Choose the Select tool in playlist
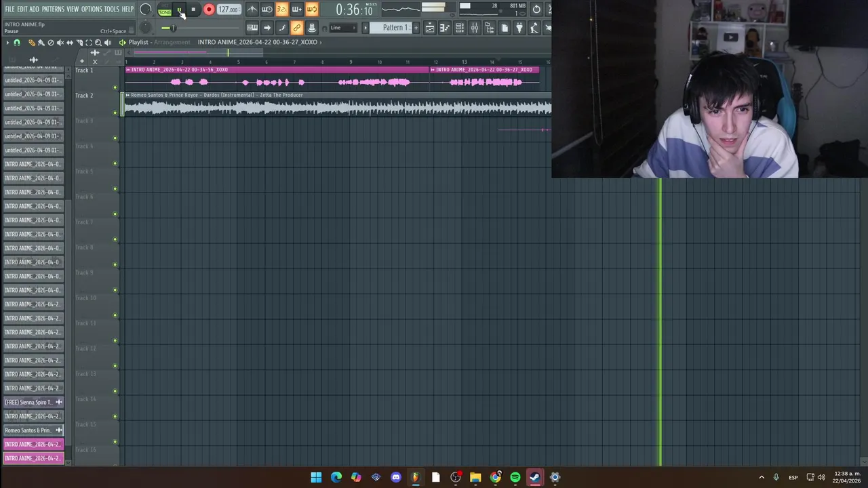Viewport: 868px width, 488px height. click(89, 43)
